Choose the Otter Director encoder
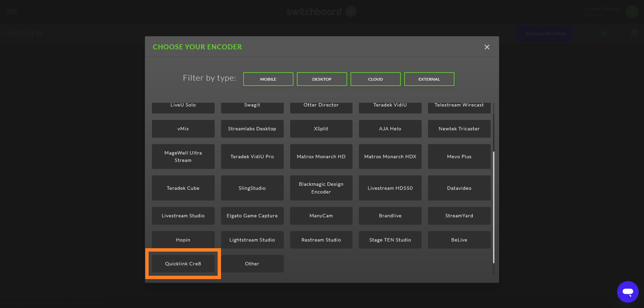 (x=321, y=108)
